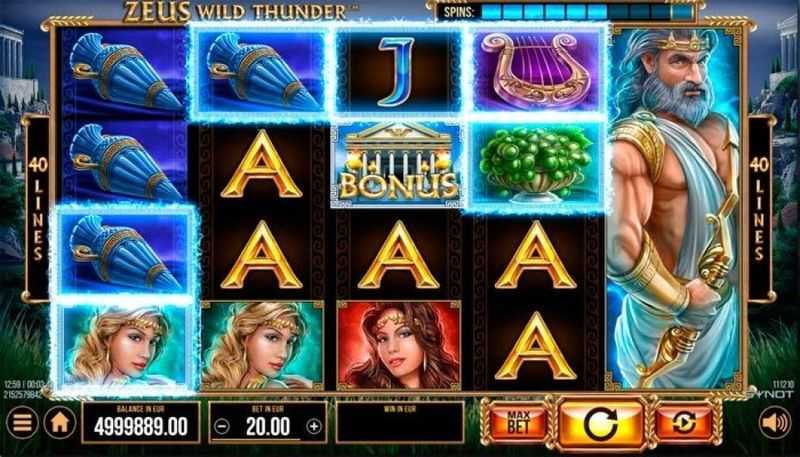This screenshot has width=800, height=457.
Task: Go to the home lobby
Action: pyautogui.click(x=60, y=423)
